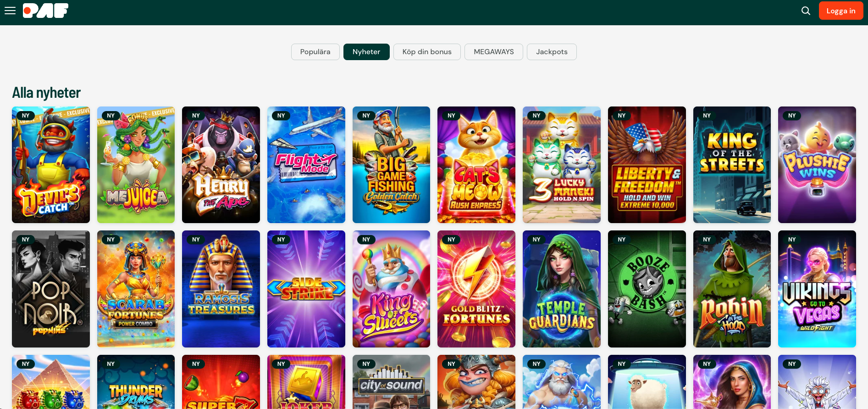This screenshot has height=409, width=868.
Task: Launch Vikings Go To Vegas Wild Fight
Action: coord(817,289)
